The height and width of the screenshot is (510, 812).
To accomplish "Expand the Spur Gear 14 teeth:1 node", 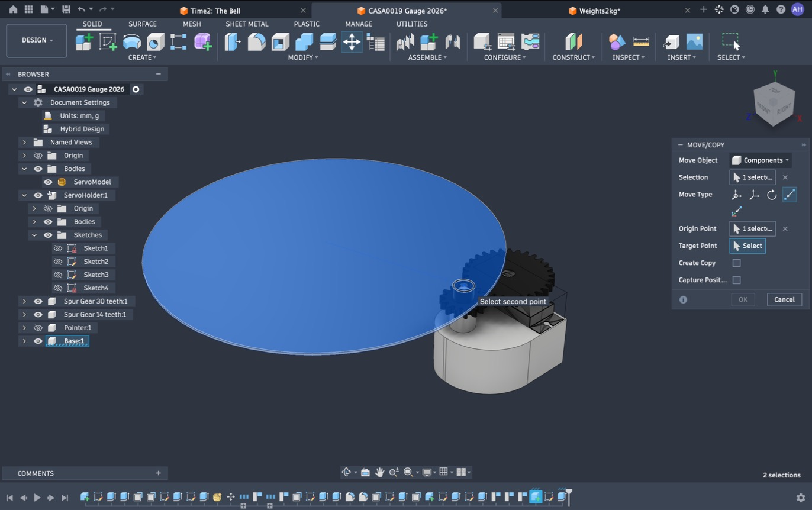I will tap(24, 315).
